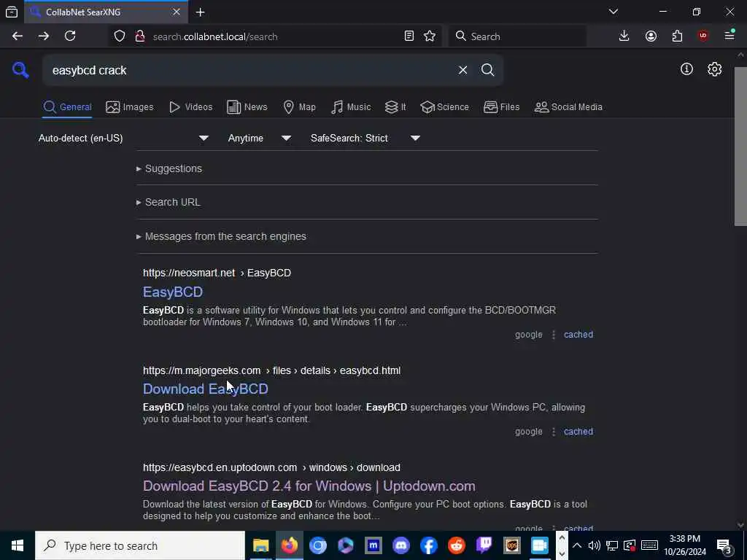Open the notification center icon
The image size is (747, 560).
click(724, 546)
